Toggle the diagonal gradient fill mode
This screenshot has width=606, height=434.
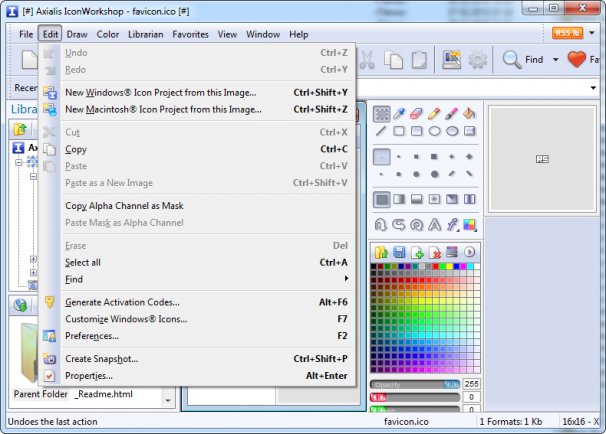pos(452,199)
